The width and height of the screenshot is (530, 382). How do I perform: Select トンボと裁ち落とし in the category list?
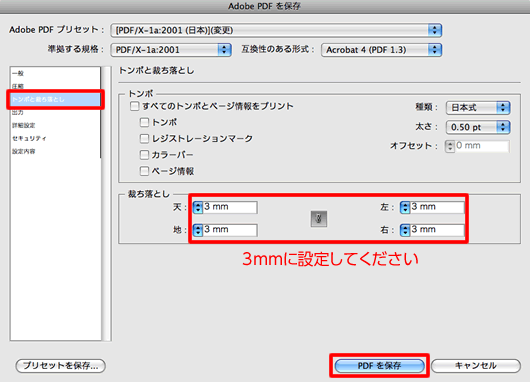(x=56, y=99)
